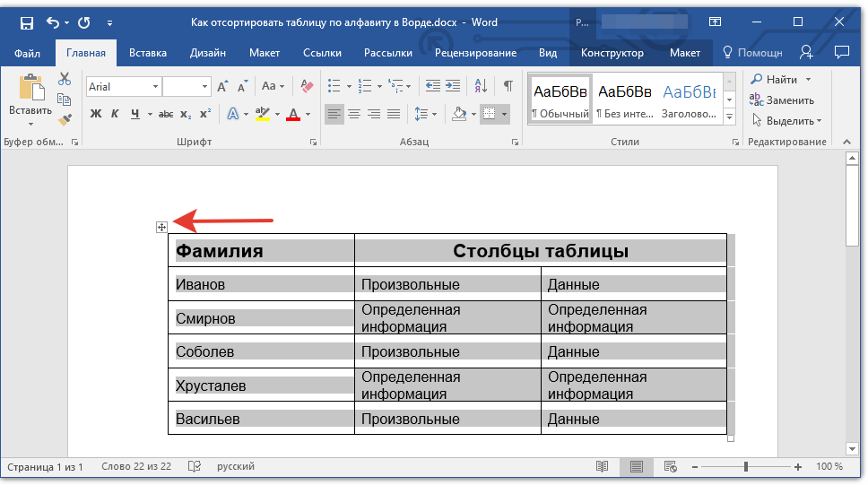Click the Вставить paste button

point(30,97)
